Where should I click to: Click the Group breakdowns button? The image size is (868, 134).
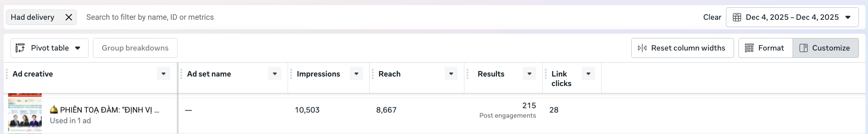[135, 48]
